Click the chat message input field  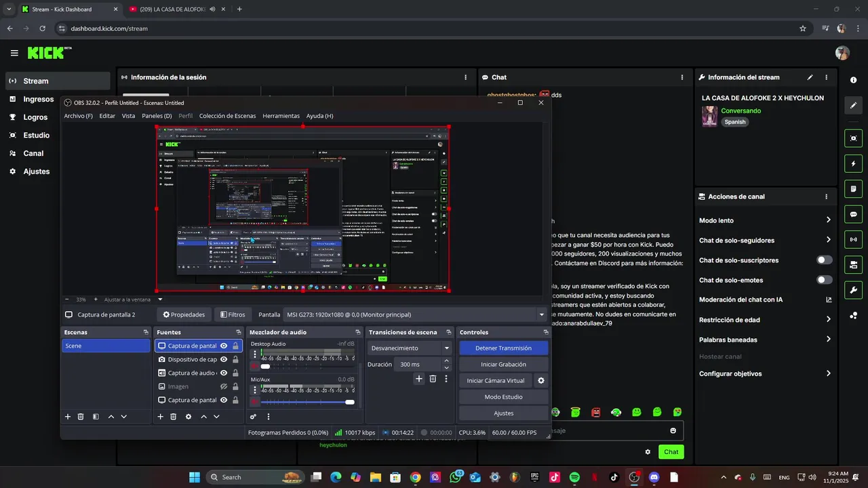[607, 430]
